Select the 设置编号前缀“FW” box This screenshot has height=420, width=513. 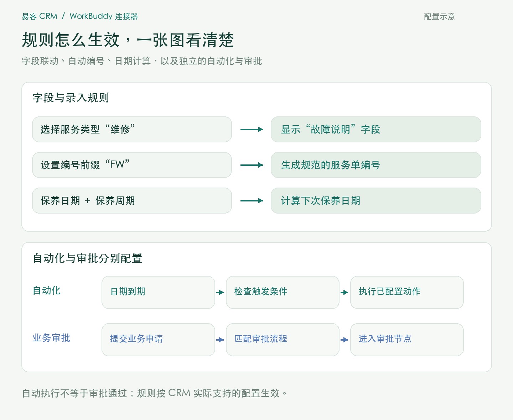[132, 165]
